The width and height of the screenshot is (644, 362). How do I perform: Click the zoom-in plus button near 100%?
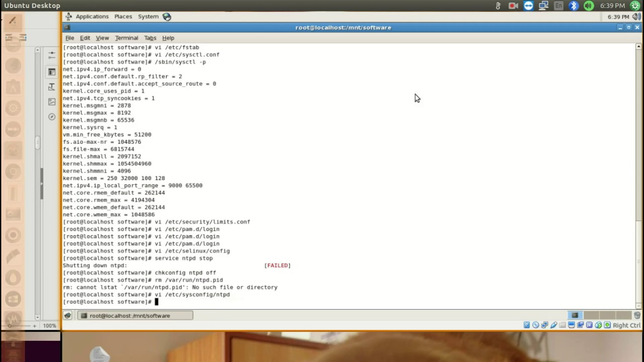pos(34,326)
